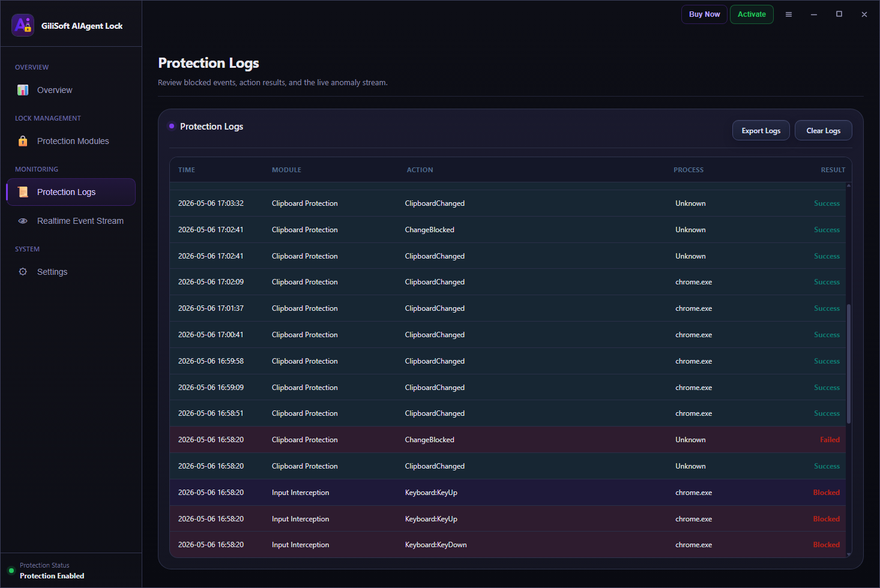Select the log row at 16:59:58
The width and height of the screenshot is (880, 588).
[x=508, y=361]
